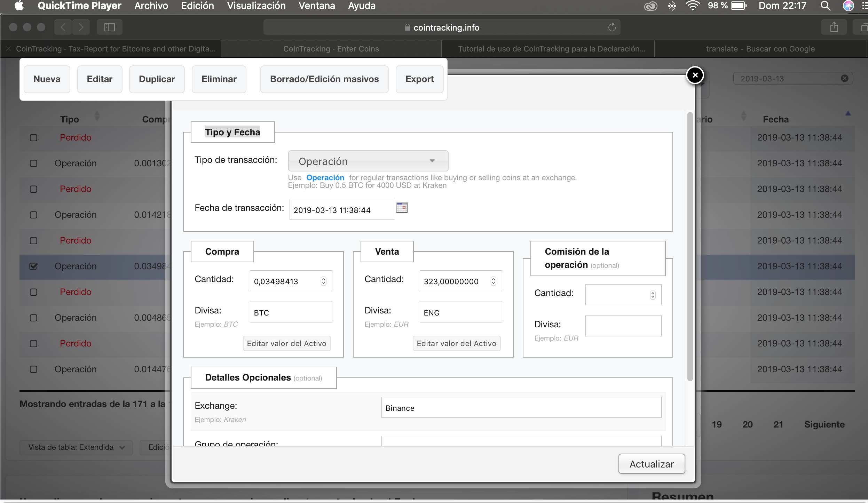Check the Operación 0.014476 row checkbox
This screenshot has height=503, width=868.
click(33, 369)
